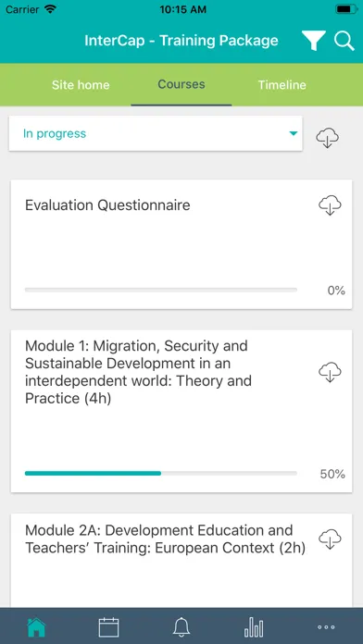Download the Evaluation Questionnaire course
363x644 pixels.
[330, 204]
